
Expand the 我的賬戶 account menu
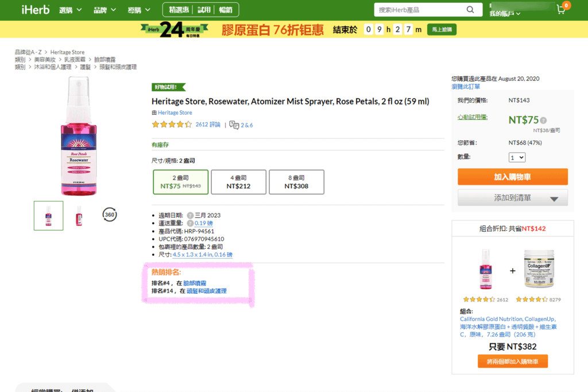click(x=505, y=14)
